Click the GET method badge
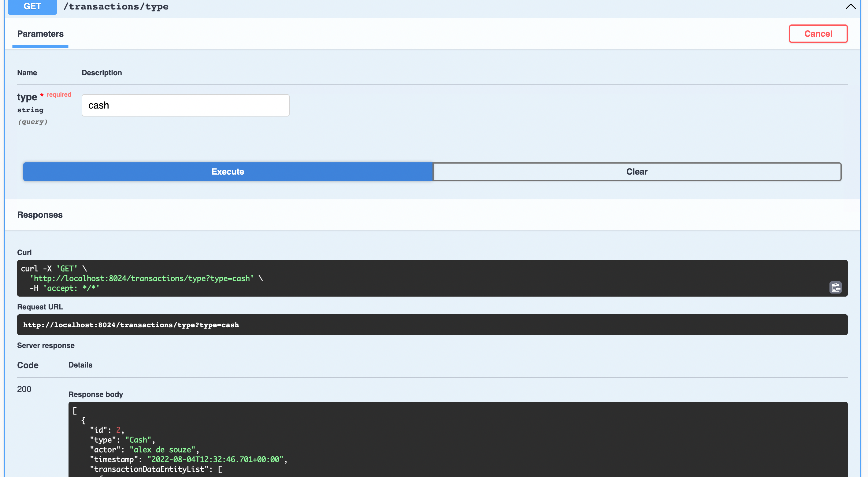 (32, 6)
